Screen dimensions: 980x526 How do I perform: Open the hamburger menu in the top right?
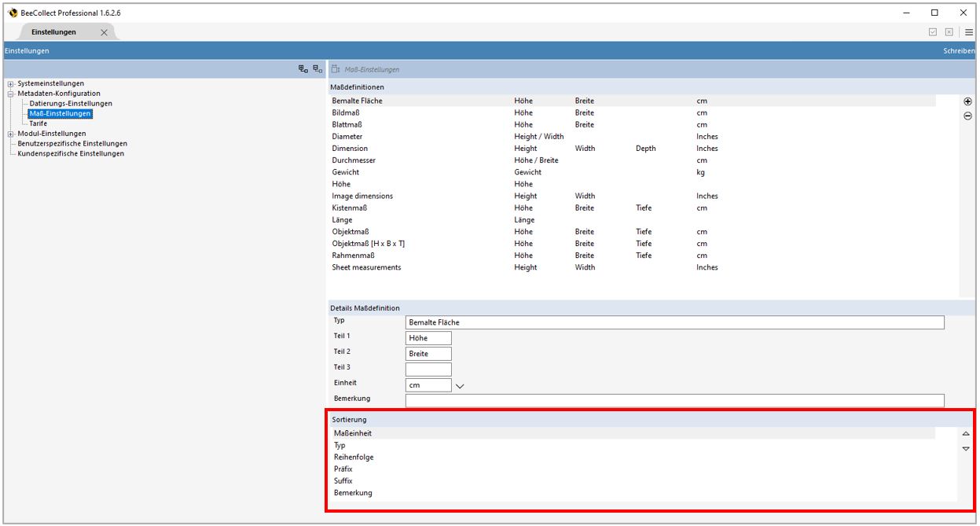[969, 32]
